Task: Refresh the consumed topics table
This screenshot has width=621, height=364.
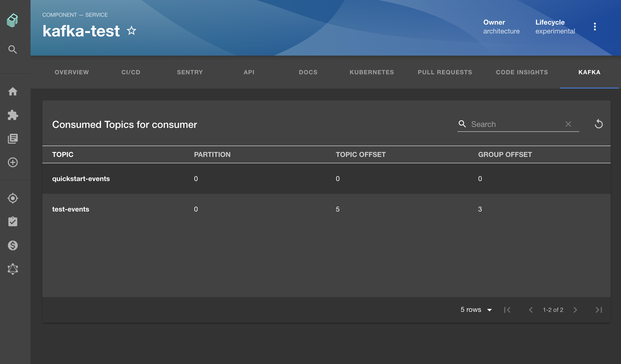Action: tap(599, 124)
